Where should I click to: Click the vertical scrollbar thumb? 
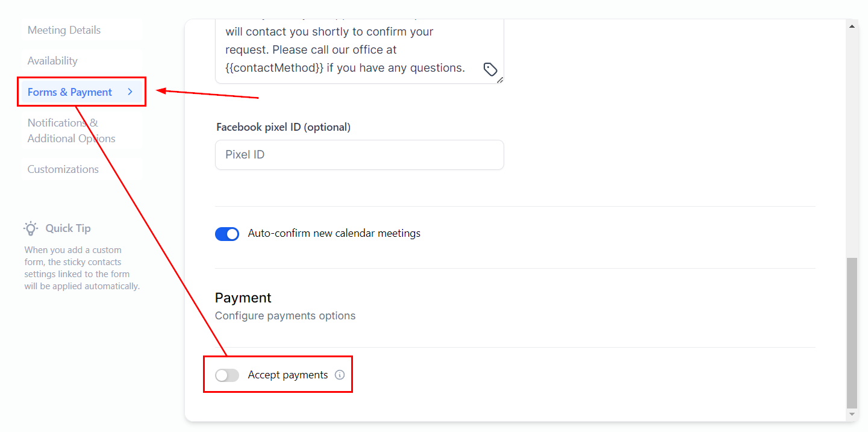click(x=852, y=331)
